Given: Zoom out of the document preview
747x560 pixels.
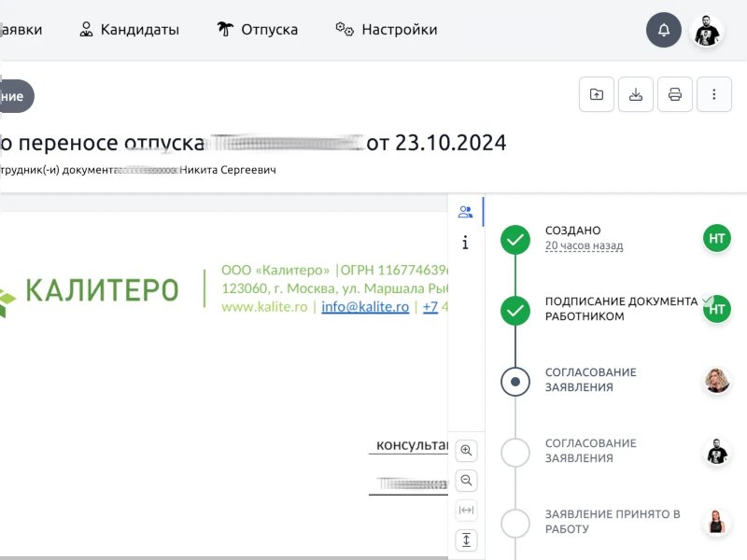Looking at the screenshot, I should (466, 481).
